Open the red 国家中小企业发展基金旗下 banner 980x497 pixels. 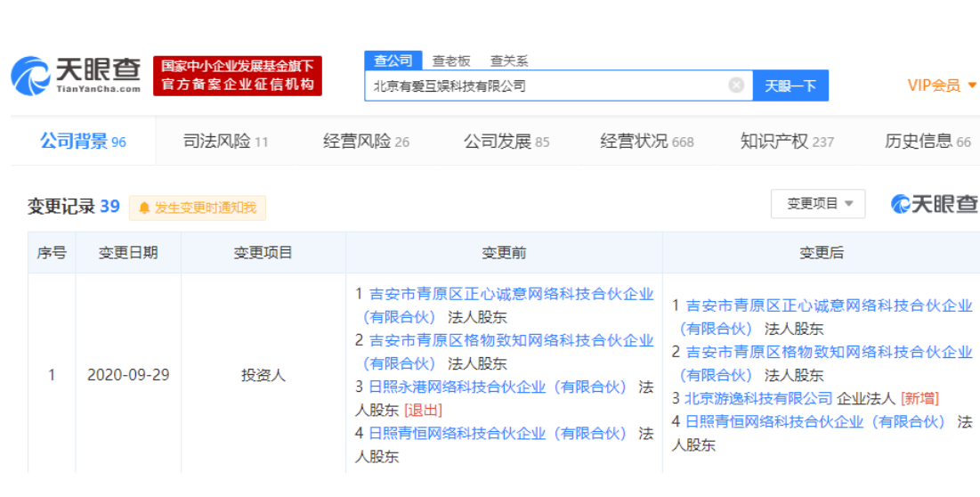[238, 76]
